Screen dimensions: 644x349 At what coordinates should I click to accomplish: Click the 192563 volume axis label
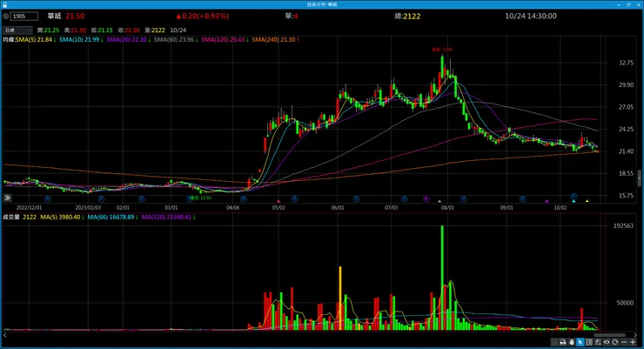(623, 225)
